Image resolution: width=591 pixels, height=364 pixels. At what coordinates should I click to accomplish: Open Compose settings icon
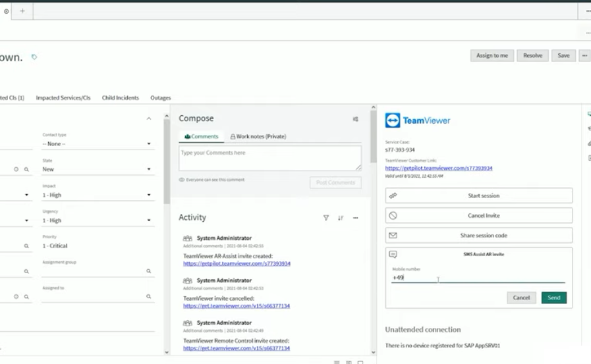355,119
